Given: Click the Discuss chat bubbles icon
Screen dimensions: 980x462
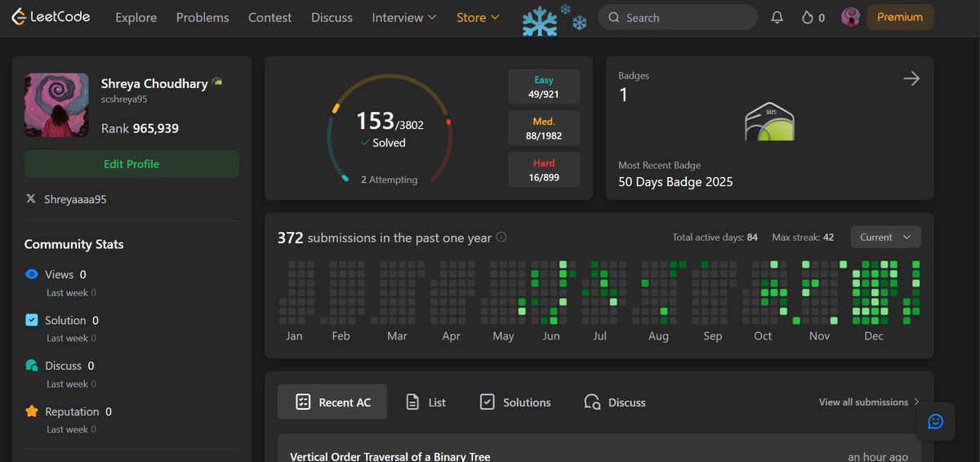Looking at the screenshot, I should (32, 366).
